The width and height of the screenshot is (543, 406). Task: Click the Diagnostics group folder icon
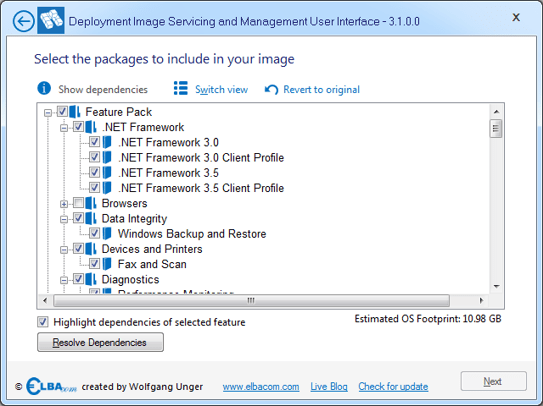tap(91, 279)
